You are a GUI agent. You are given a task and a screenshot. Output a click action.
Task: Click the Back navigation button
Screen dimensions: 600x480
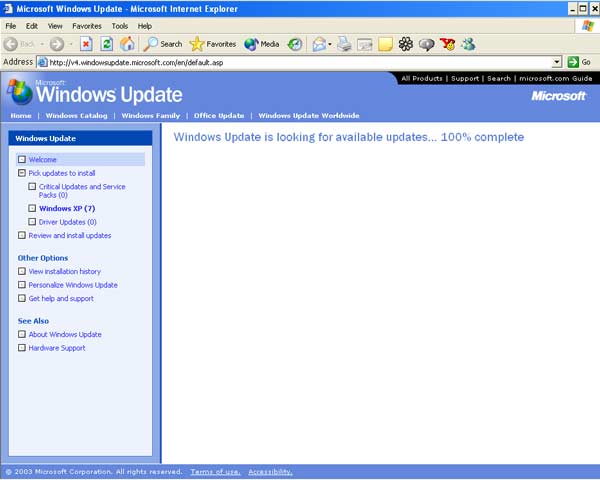19,44
